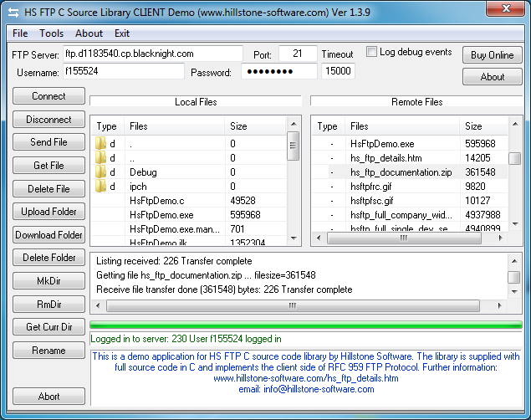The image size is (531, 420).
Task: Click Local Files 'Type' column header
Action: [108, 126]
